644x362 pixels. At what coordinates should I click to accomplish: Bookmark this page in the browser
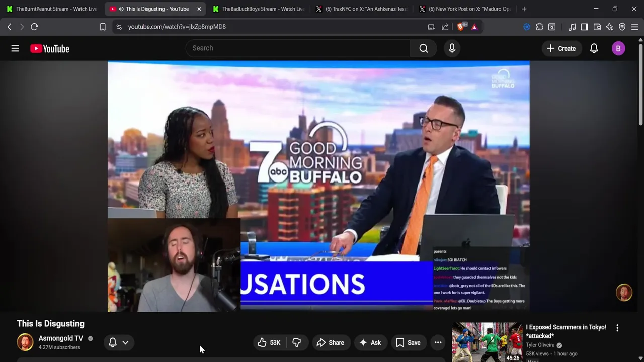(103, 27)
